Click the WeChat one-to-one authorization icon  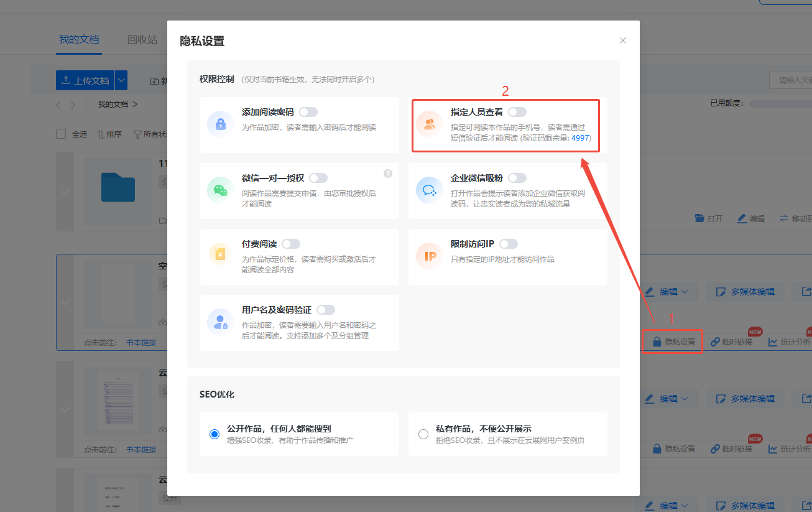pyautogui.click(x=220, y=190)
